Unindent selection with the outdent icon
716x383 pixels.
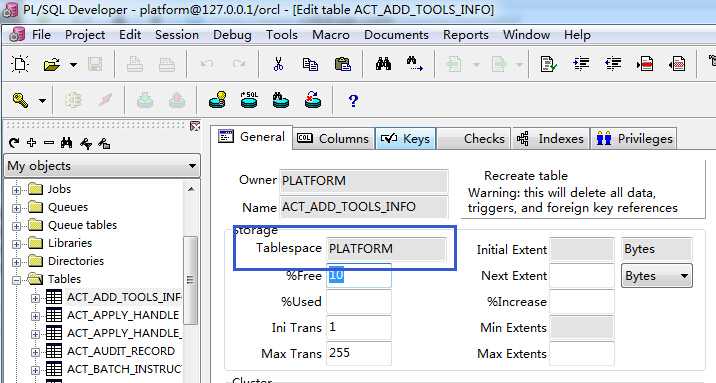(x=613, y=64)
